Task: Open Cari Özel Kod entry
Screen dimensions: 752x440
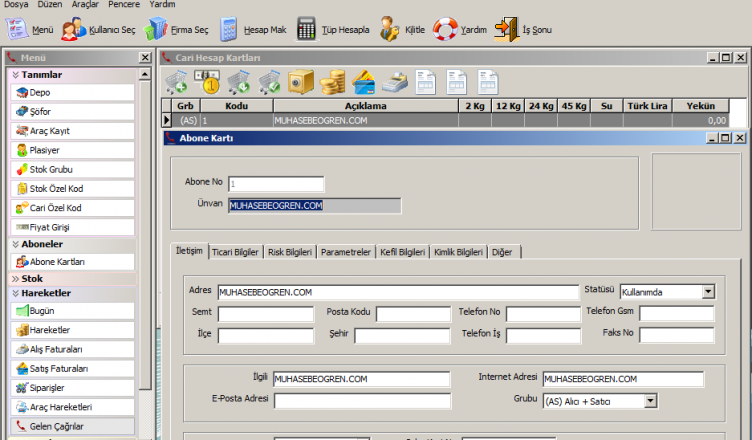Action: pos(72,208)
